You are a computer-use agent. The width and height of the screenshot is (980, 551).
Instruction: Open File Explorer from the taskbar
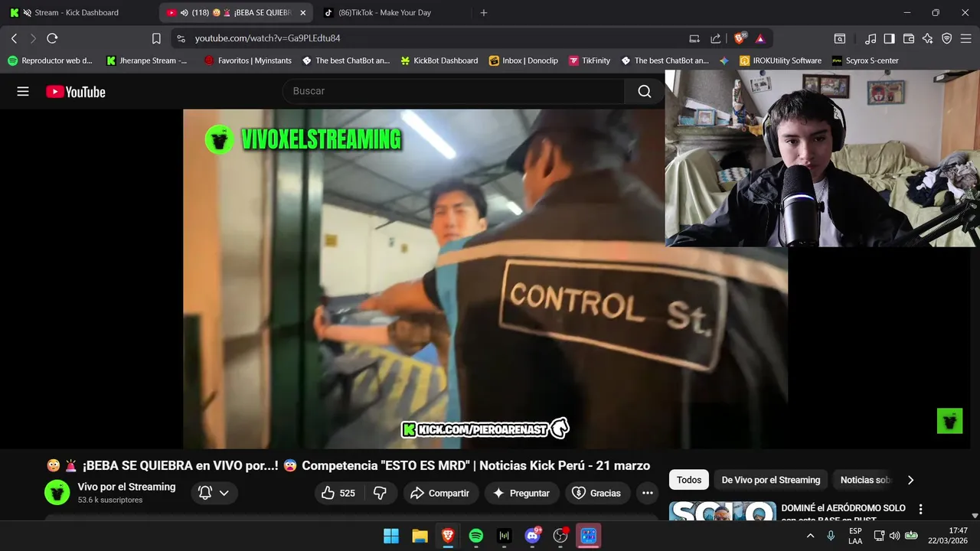tap(419, 536)
